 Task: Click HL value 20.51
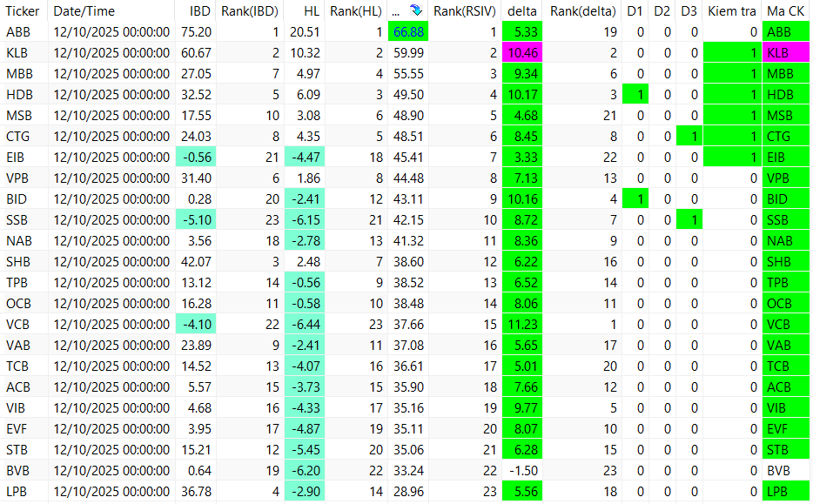[x=305, y=32]
